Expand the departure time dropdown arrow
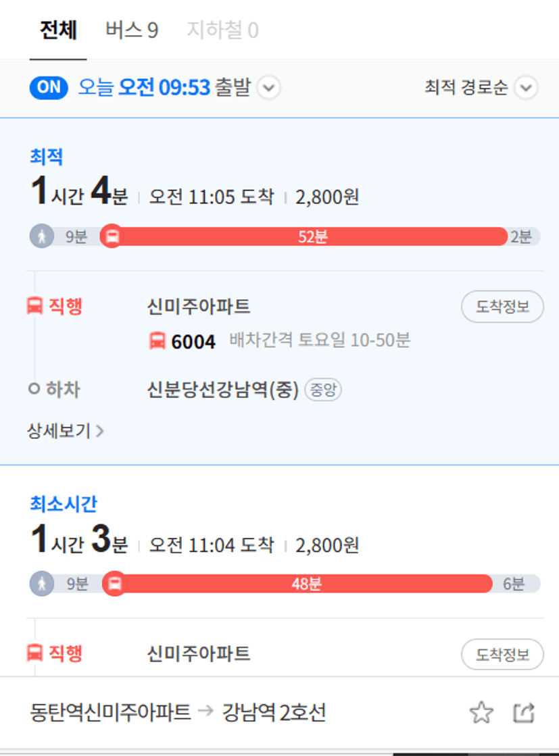Image resolution: width=559 pixels, height=756 pixels. [x=269, y=88]
